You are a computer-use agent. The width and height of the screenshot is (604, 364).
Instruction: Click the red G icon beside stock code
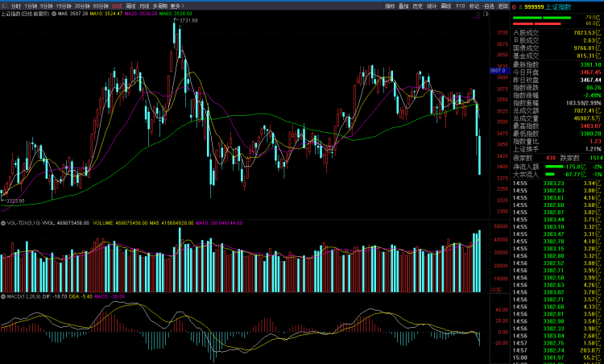click(515, 6)
